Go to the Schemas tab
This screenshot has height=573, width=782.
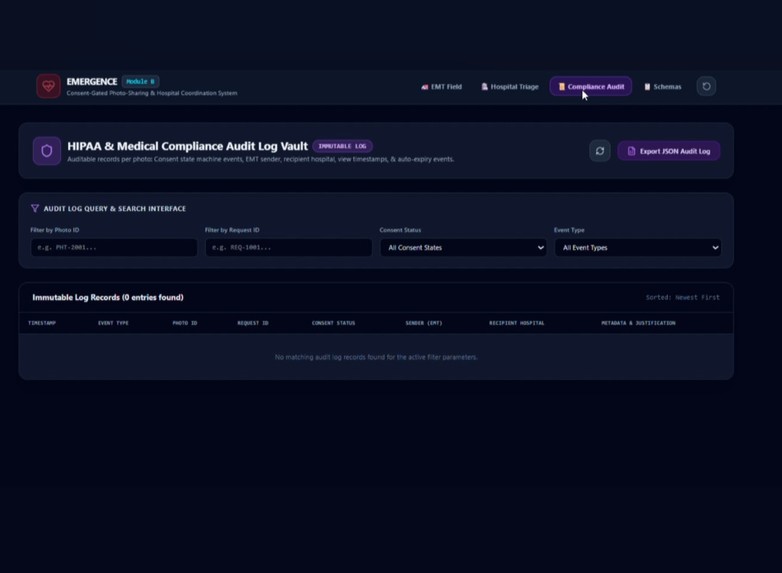(663, 87)
